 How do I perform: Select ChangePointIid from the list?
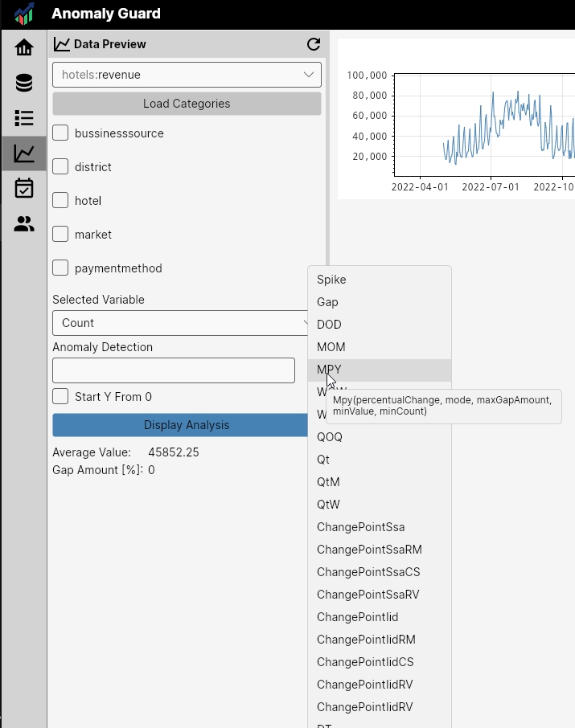click(x=380, y=617)
